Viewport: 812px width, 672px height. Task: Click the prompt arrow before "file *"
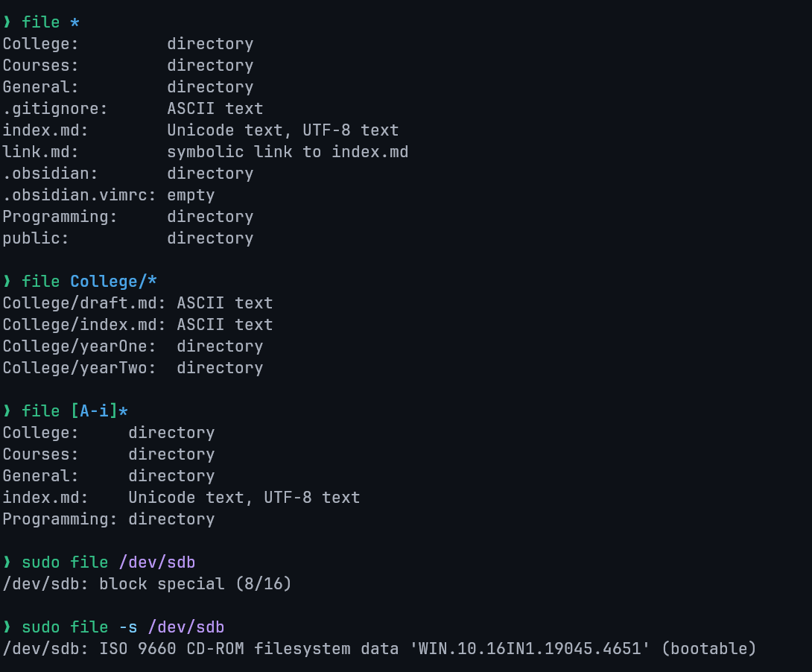coord(7,23)
